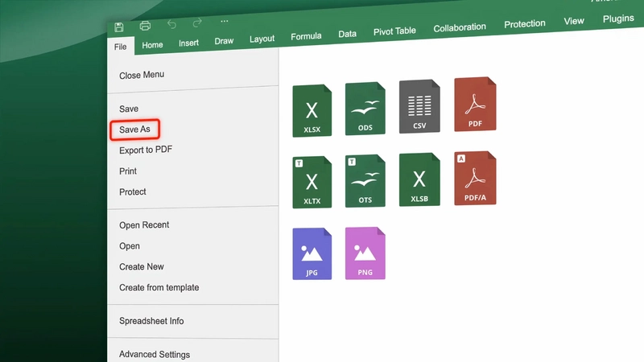644x362 pixels.
Task: Open the File tab
Action: click(120, 47)
